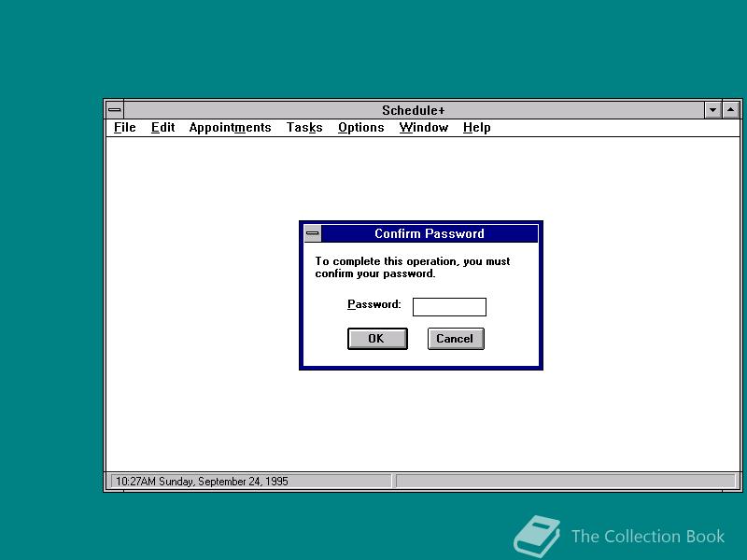Viewport: 747px width, 560px height.
Task: Cancel the Confirm Password dialog
Action: 456,339
